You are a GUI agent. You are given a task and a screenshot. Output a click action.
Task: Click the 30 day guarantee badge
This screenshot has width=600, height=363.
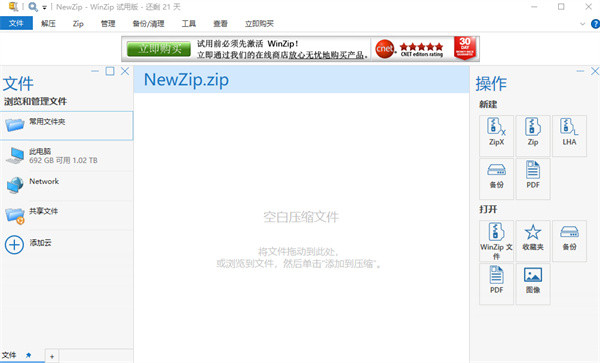(x=465, y=48)
